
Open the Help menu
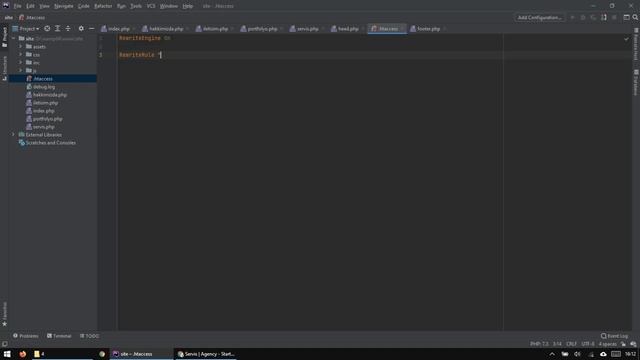187,6
